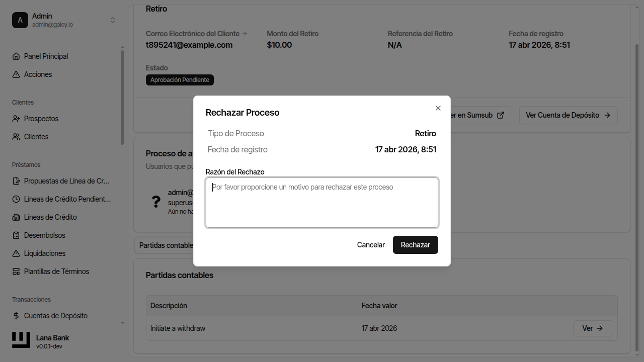The height and width of the screenshot is (362, 644).
Task: Click Ver Cuenta de Depósito button
Action: point(568,115)
